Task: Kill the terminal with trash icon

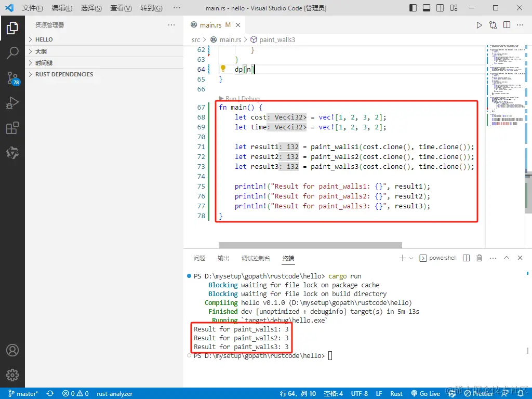Action: coord(479,258)
